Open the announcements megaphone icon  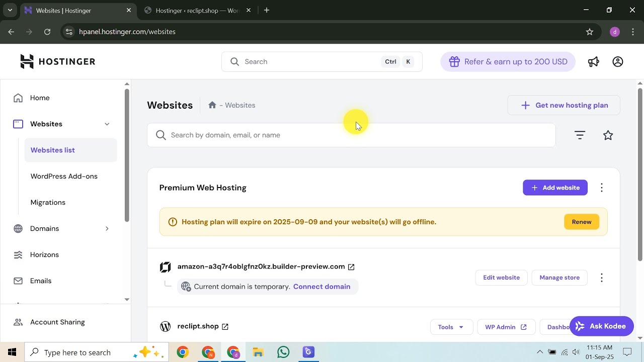click(x=594, y=62)
